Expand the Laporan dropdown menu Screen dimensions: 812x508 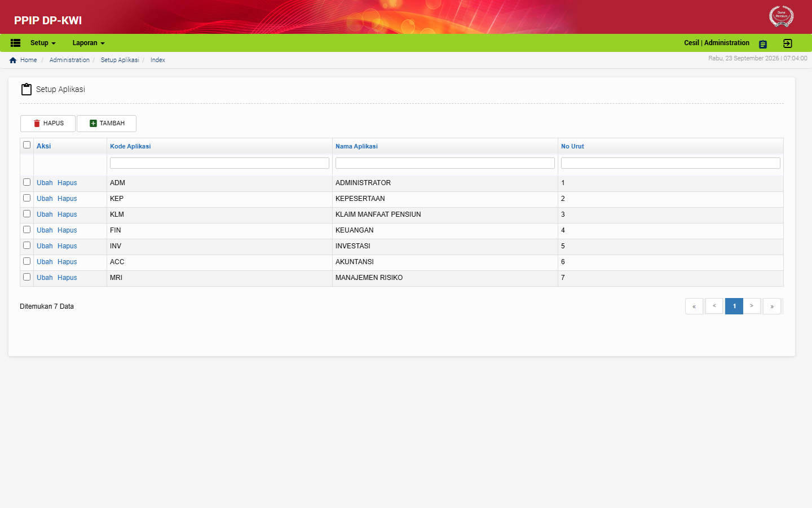(89, 43)
